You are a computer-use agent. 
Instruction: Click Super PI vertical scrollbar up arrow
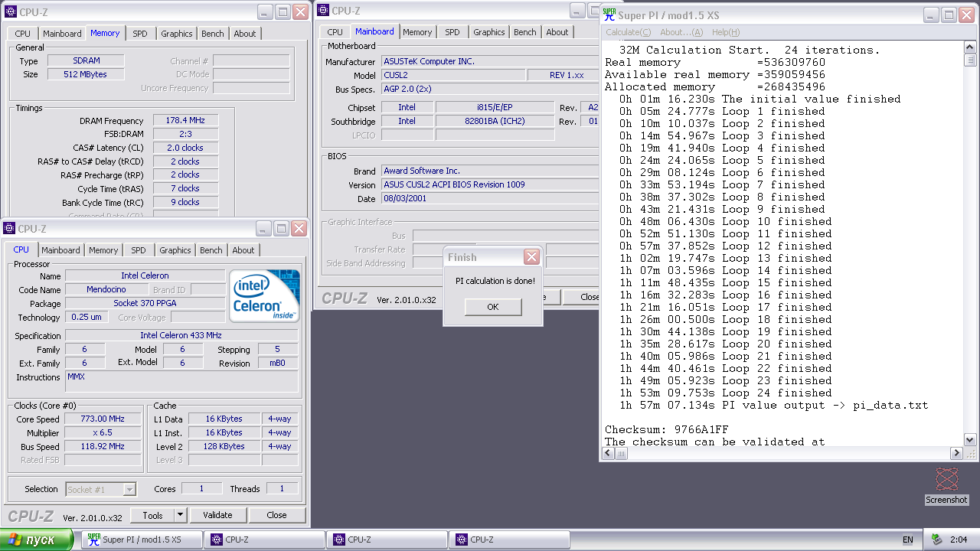(970, 48)
